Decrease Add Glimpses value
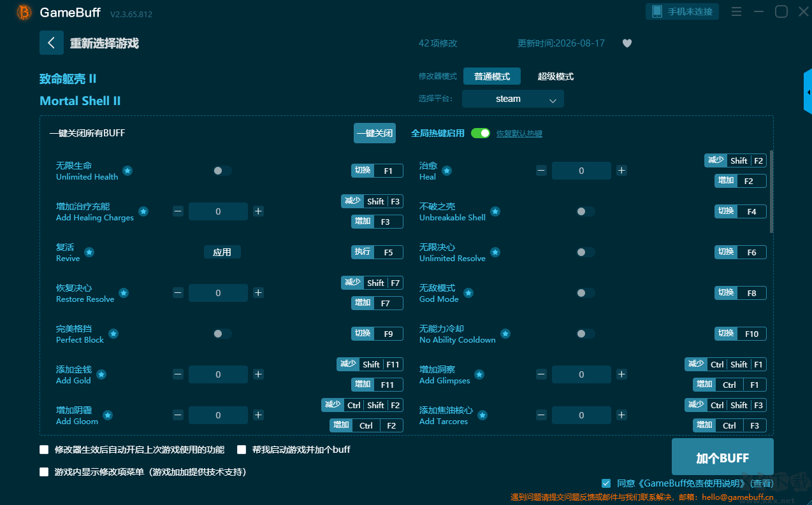This screenshot has width=812, height=505. coord(541,374)
